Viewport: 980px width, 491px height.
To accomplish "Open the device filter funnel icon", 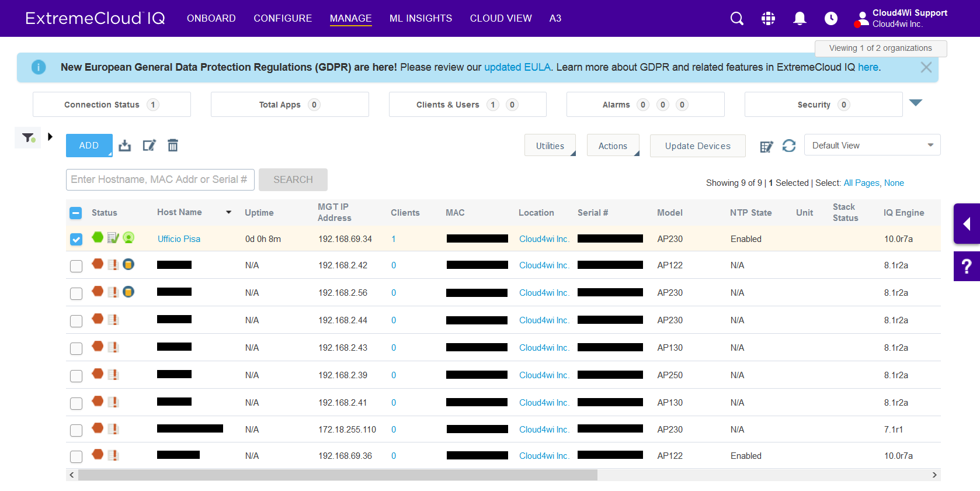I will (x=28, y=138).
